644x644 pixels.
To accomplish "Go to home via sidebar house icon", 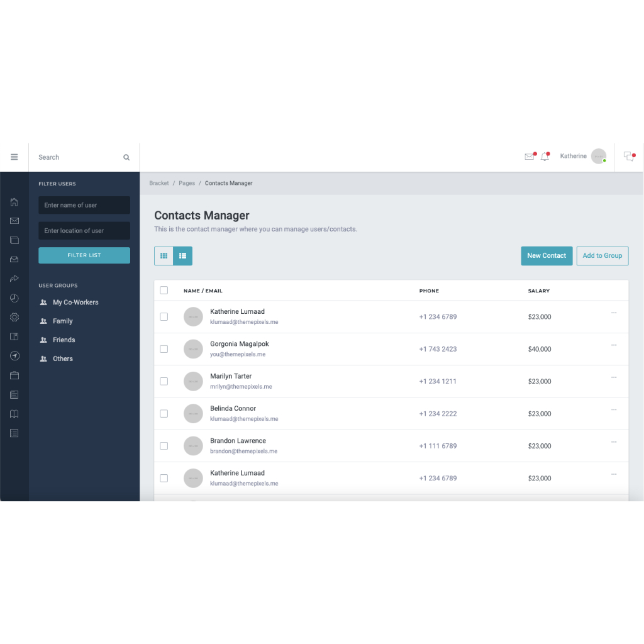I will pos(14,202).
